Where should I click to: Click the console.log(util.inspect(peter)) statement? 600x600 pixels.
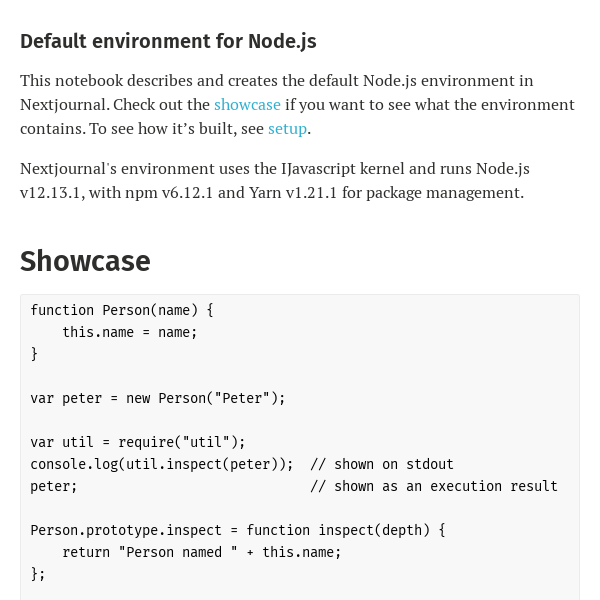click(162, 464)
